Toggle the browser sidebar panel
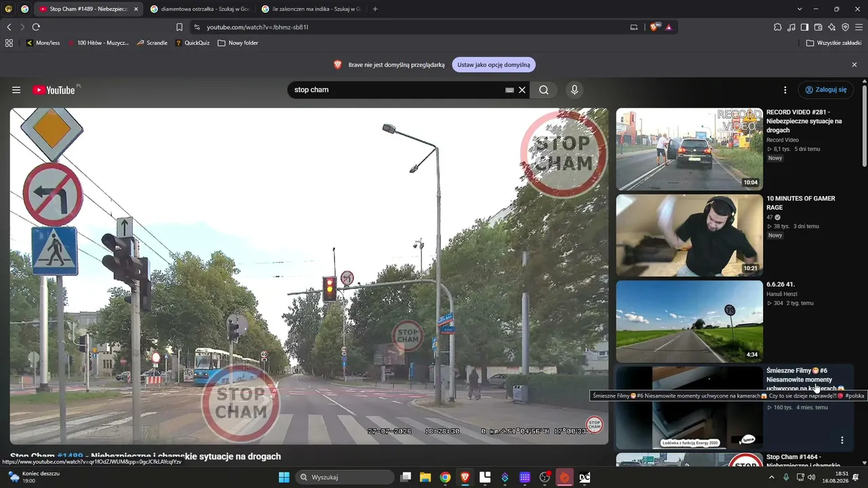Image resolution: width=868 pixels, height=488 pixels. click(804, 27)
